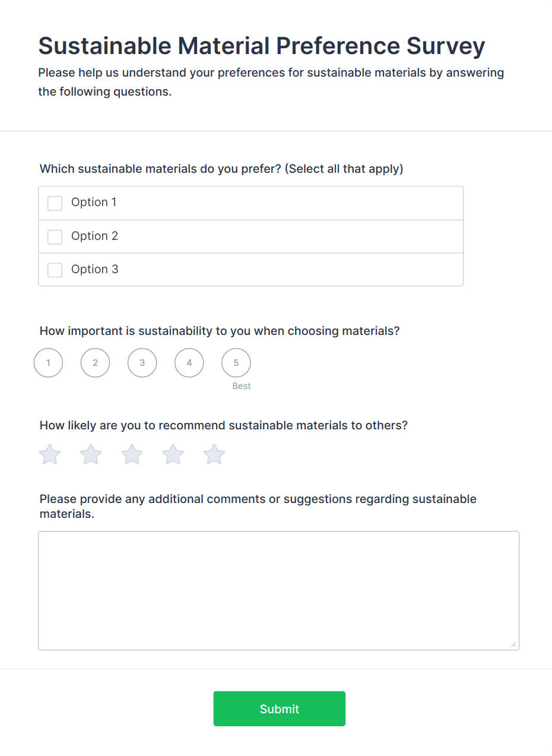
Task: Choose rating 5 marked Best
Action: click(x=236, y=363)
